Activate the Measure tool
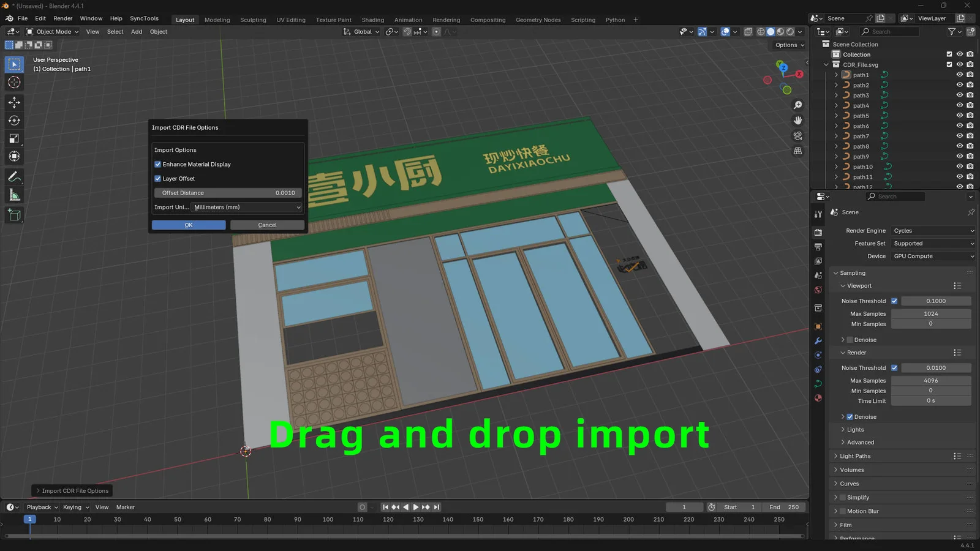980x551 pixels. click(13, 194)
